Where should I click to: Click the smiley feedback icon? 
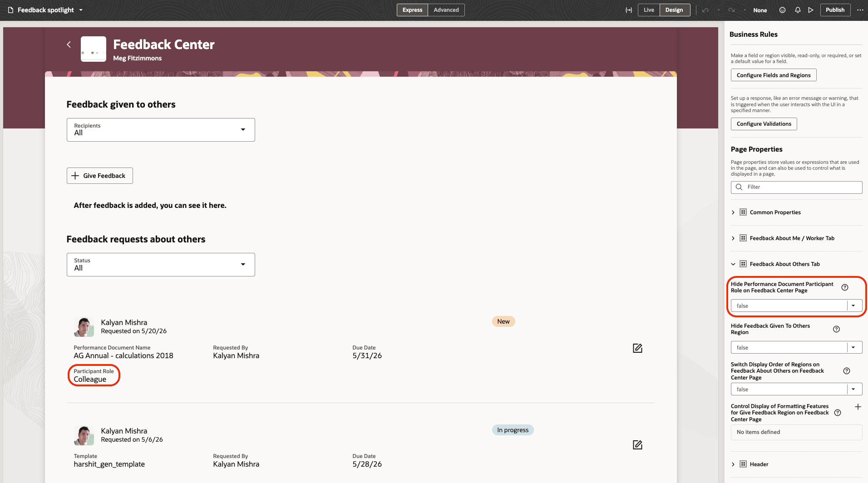point(782,10)
